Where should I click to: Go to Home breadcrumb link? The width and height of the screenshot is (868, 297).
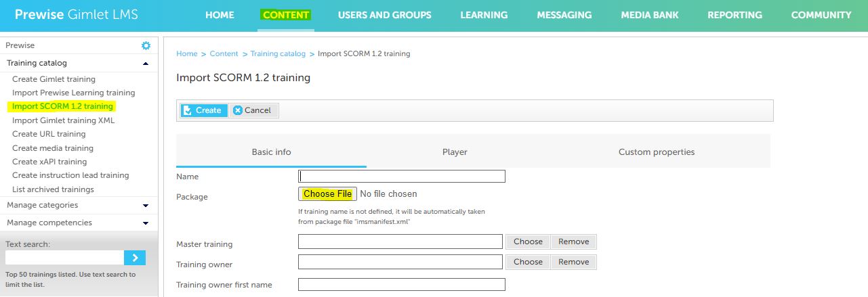tap(187, 53)
